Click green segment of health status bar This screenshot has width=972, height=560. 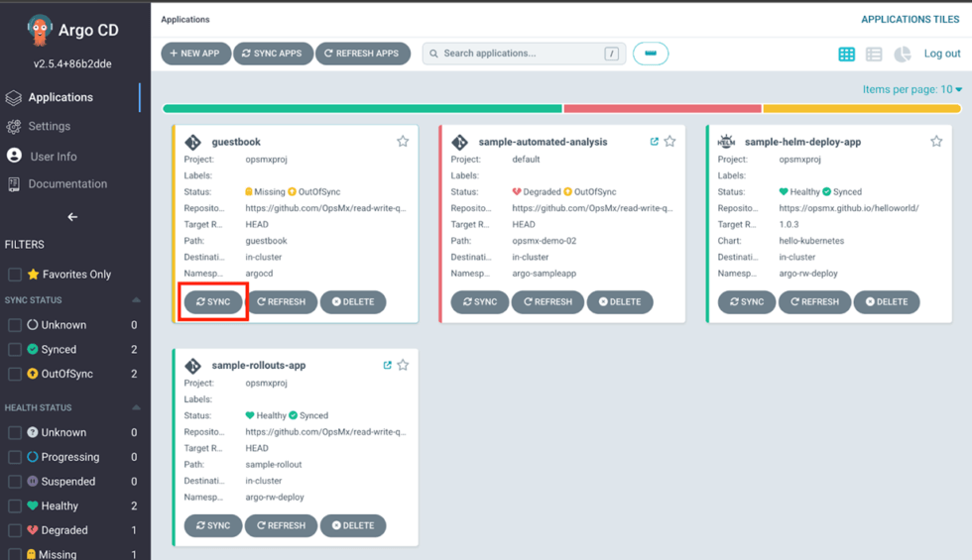click(362, 108)
